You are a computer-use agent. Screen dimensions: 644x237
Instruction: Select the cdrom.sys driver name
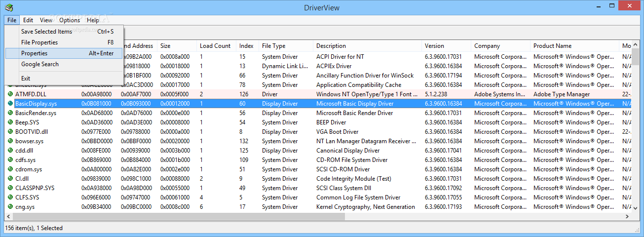(x=28, y=169)
